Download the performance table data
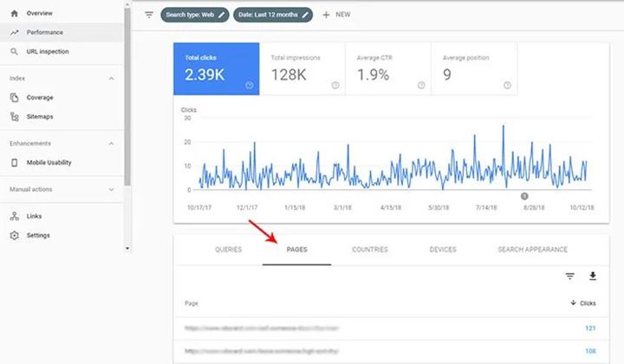624x364 pixels. [x=594, y=276]
